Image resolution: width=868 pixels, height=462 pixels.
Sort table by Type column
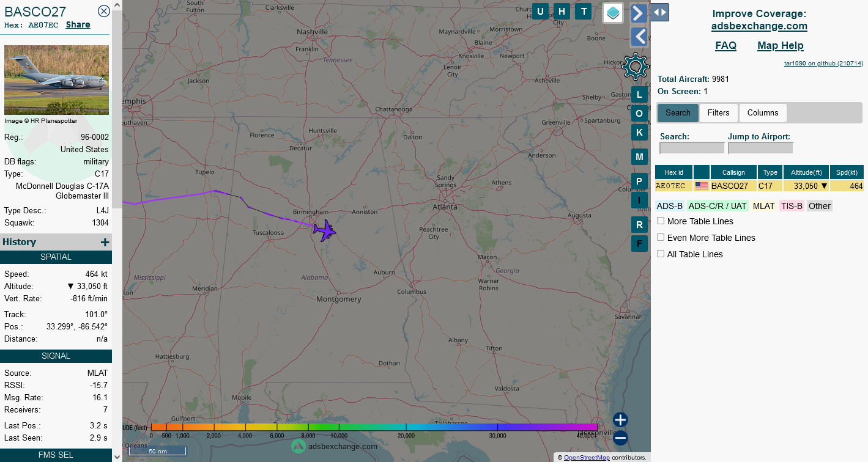[770, 172]
